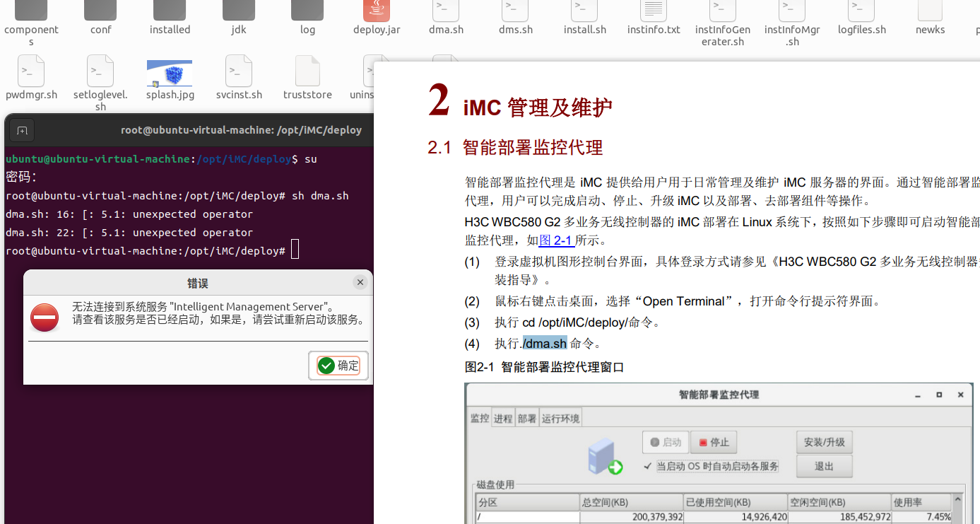Viewport: 980px width, 524px height.
Task: Click the 停止 button in the figure
Action: point(714,442)
